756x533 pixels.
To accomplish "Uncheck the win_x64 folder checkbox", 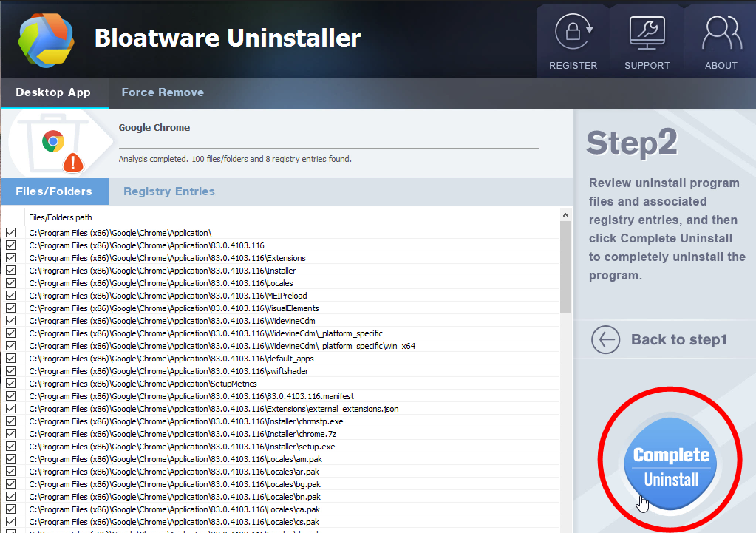I will click(10, 346).
